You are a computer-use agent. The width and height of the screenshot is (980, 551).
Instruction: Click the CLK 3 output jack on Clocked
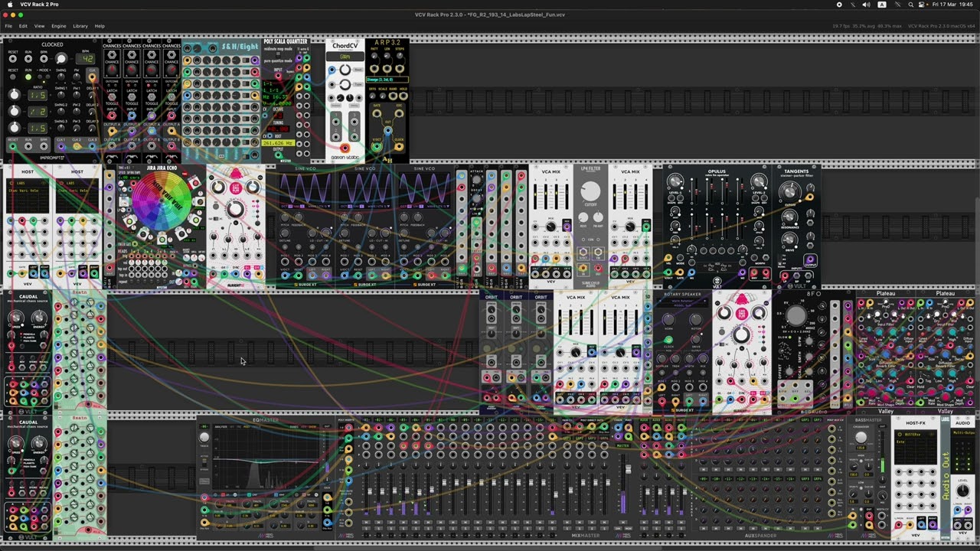pyautogui.click(x=92, y=146)
